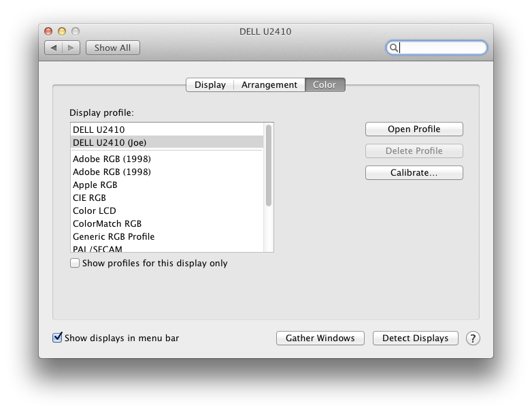Click the back navigation arrow
The width and height of the screenshot is (532, 412).
pyautogui.click(x=54, y=48)
